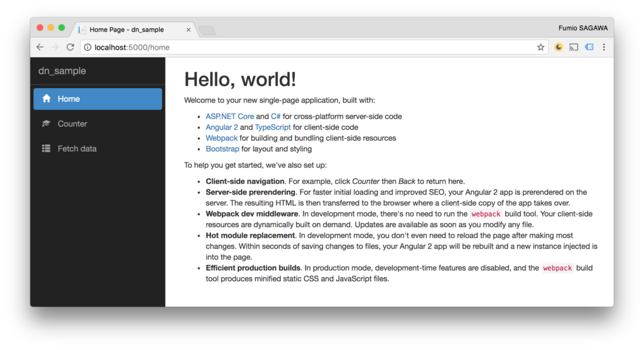Reload the page with the refresh icon
Screen dimensions: 644x350
(x=70, y=47)
